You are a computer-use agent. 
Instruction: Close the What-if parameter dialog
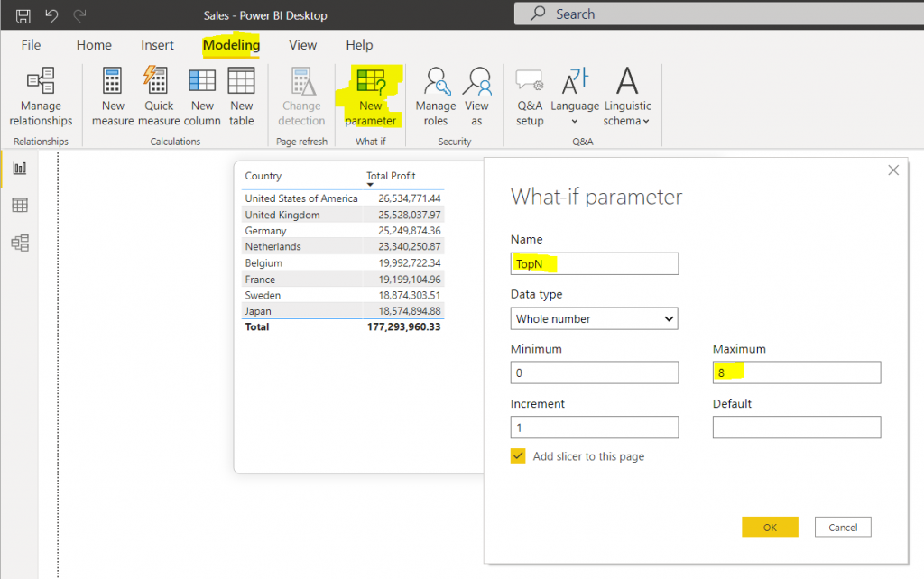click(893, 170)
